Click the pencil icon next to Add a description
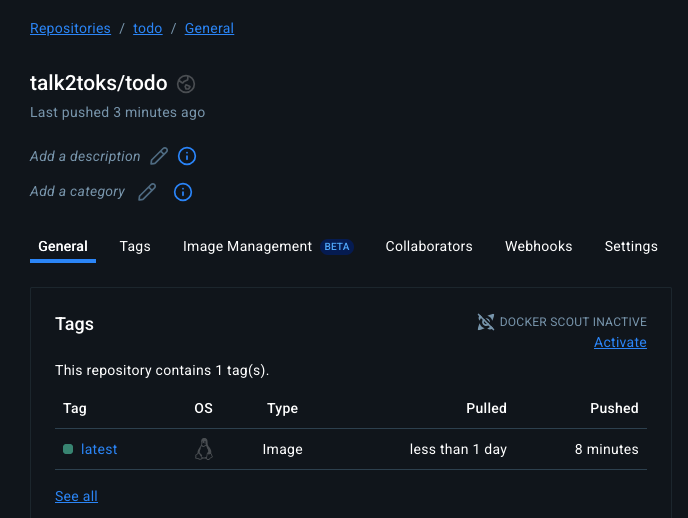Image resolution: width=688 pixels, height=518 pixels. 159,156
